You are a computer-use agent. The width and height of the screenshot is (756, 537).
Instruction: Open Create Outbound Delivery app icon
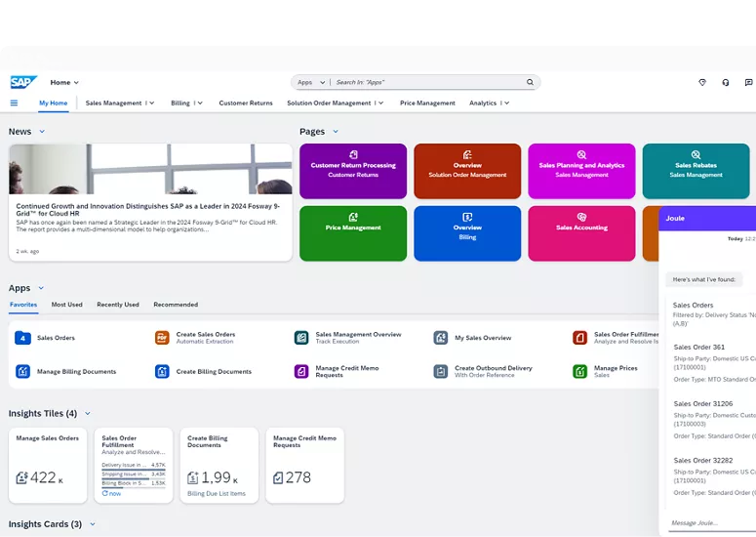pos(441,372)
